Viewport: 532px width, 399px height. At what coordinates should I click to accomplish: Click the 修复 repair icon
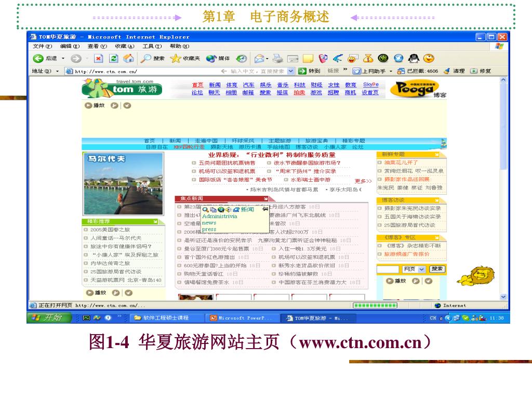[x=474, y=71]
